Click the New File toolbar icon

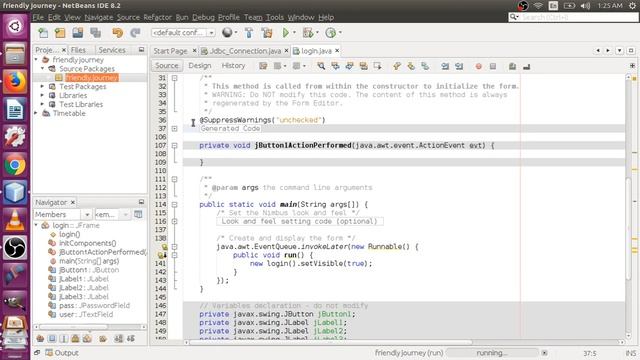(43, 33)
